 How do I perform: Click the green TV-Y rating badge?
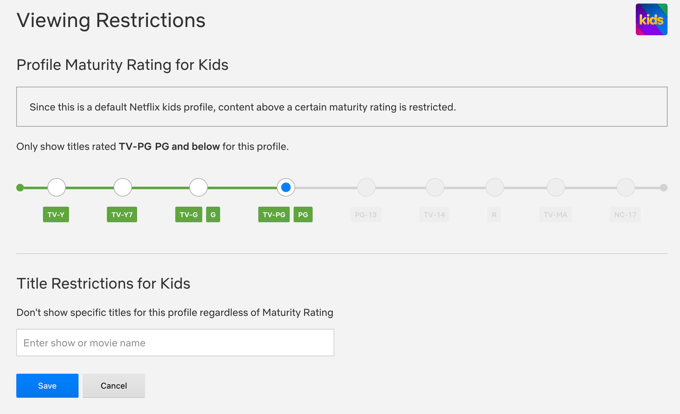pos(56,214)
